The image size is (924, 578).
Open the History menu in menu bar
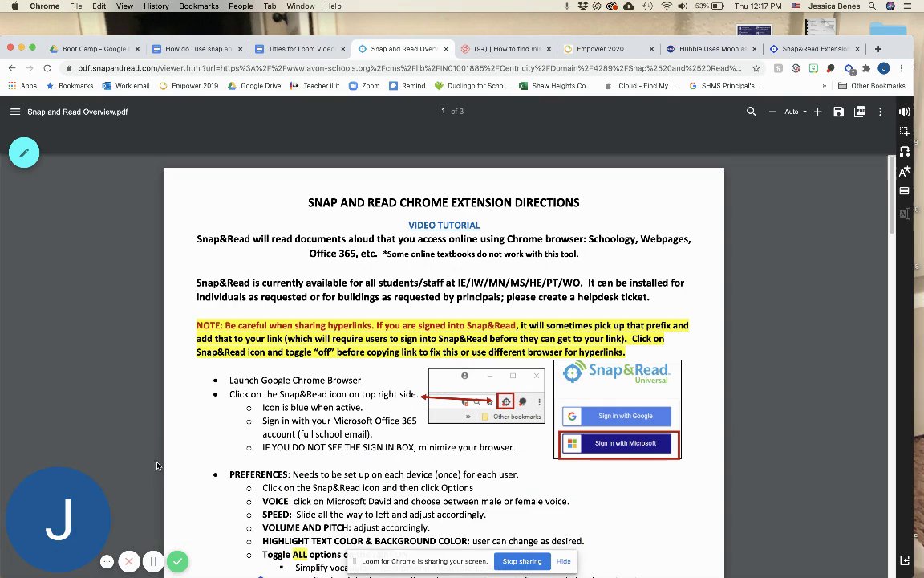click(x=156, y=6)
